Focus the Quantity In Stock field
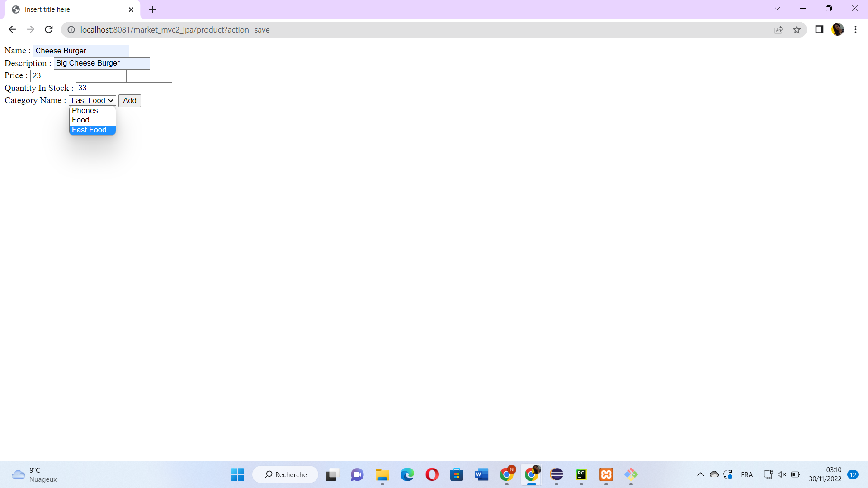The image size is (868, 488). pos(124,88)
